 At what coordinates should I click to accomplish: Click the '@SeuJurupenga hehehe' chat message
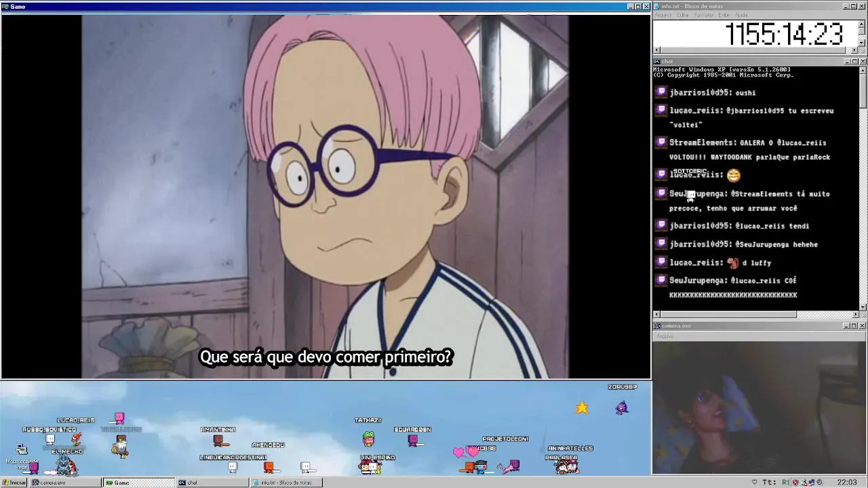(776, 244)
